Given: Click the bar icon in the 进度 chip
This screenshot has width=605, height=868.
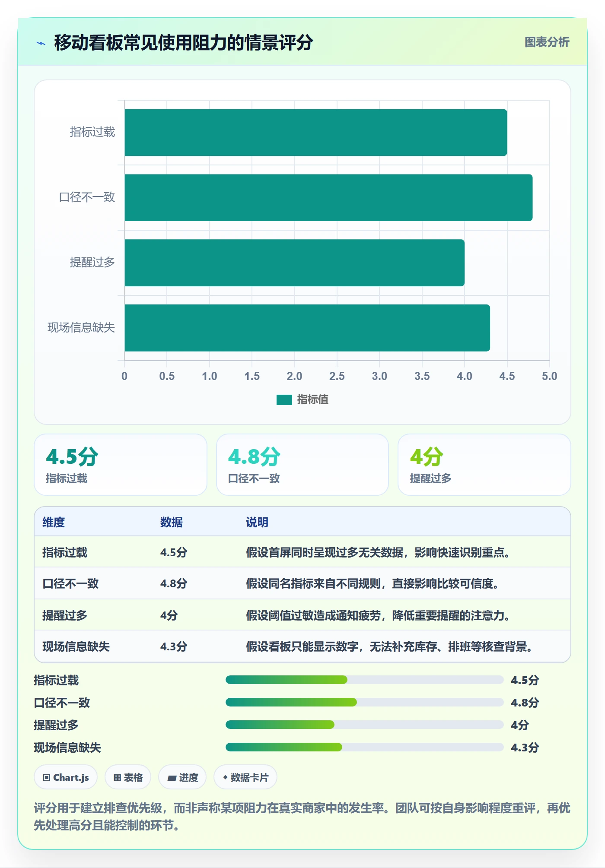Looking at the screenshot, I should (x=172, y=778).
